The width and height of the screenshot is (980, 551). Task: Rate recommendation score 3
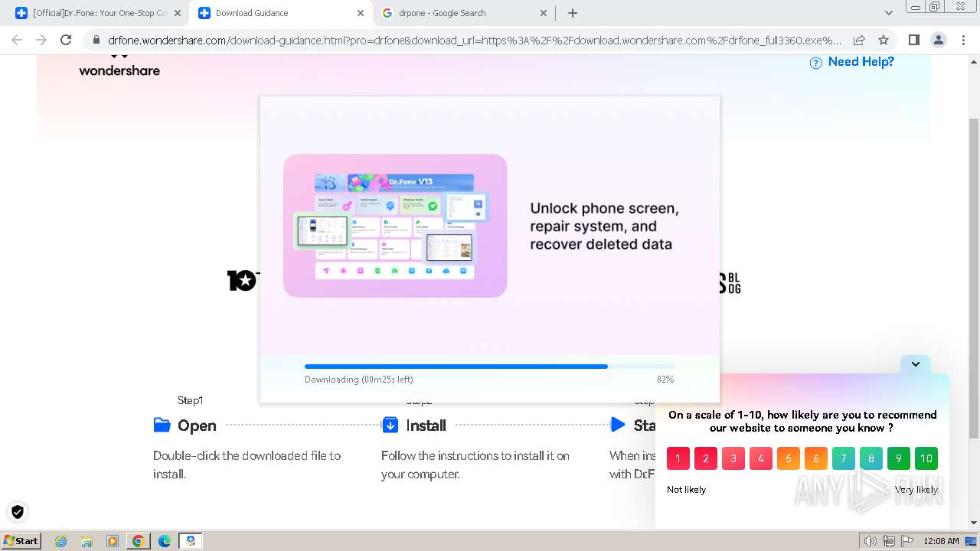point(733,458)
